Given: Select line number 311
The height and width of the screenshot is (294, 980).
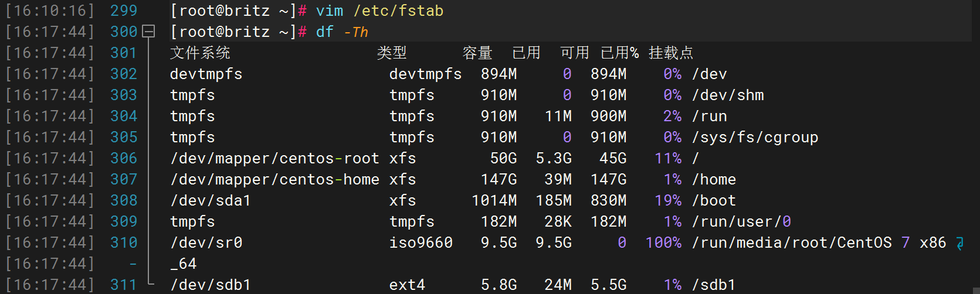Looking at the screenshot, I should click(124, 285).
